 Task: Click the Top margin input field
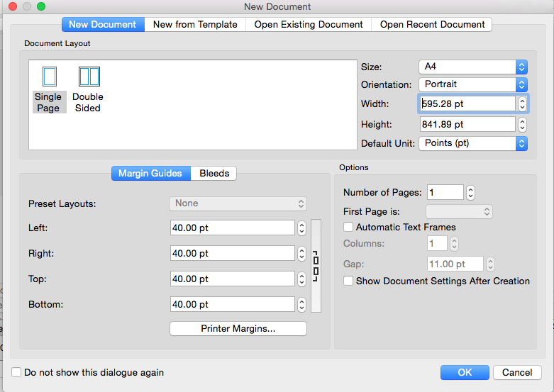[x=232, y=279]
